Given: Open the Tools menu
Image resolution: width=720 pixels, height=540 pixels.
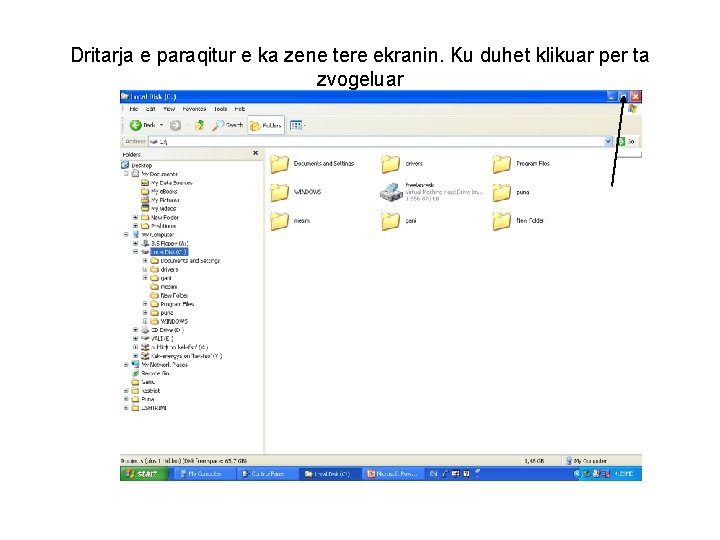Looking at the screenshot, I should click(220, 109).
